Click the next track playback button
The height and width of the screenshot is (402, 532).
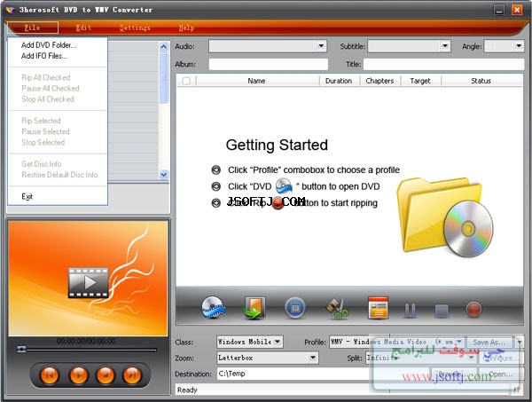pos(132,375)
